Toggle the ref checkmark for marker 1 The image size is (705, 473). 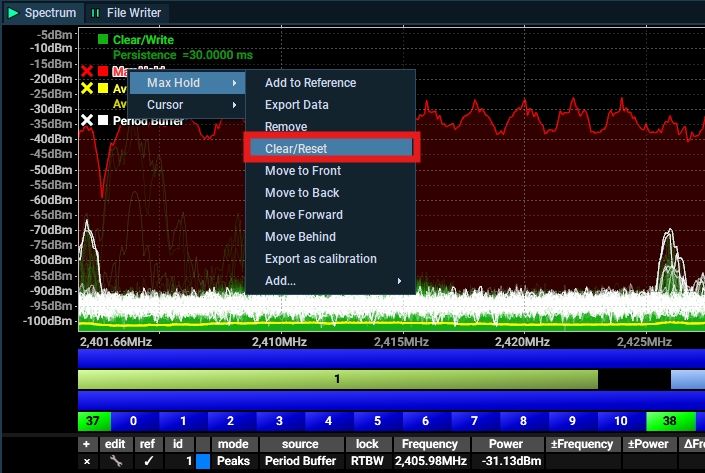click(147, 461)
